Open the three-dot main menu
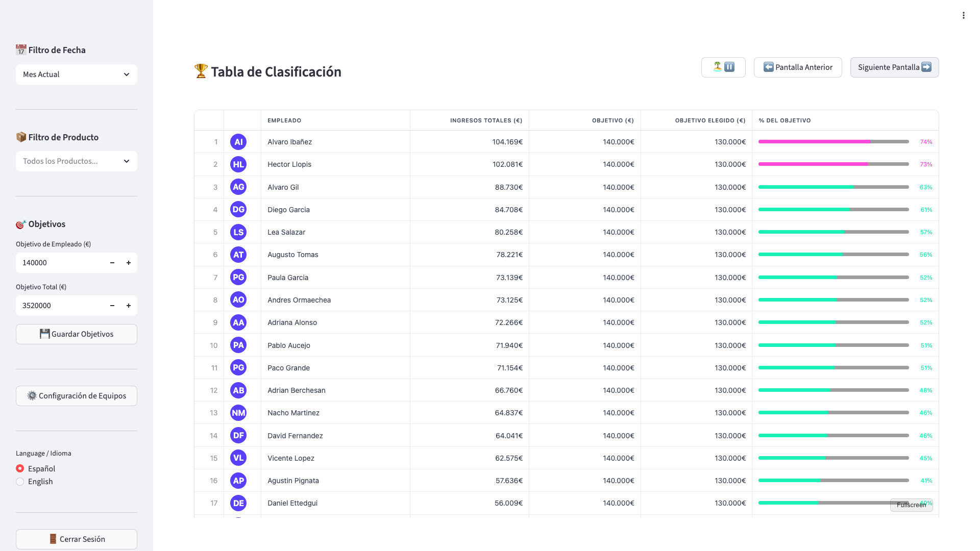This screenshot has height=551, width=980. 964,15
